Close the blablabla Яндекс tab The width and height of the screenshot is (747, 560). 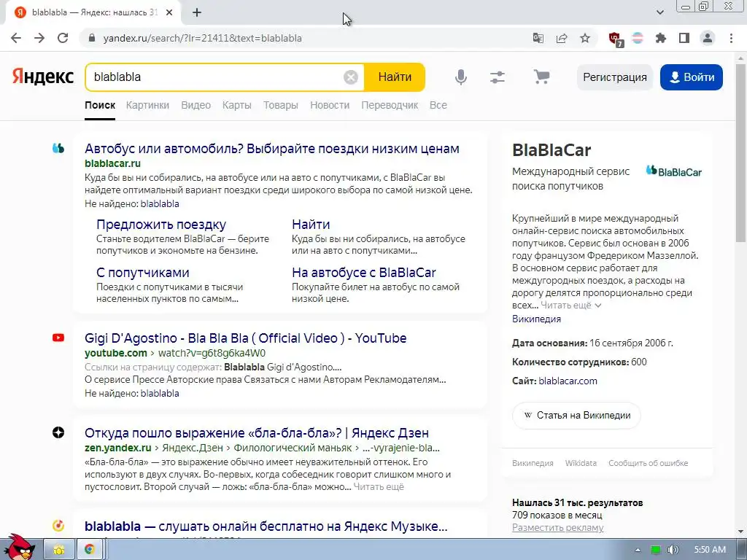(x=169, y=13)
